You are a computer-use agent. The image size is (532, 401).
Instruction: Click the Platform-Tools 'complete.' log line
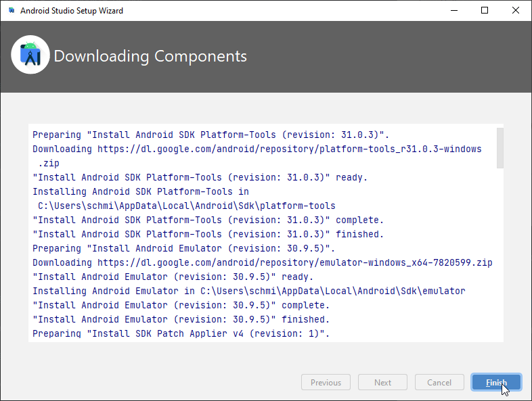pyautogui.click(x=208, y=220)
